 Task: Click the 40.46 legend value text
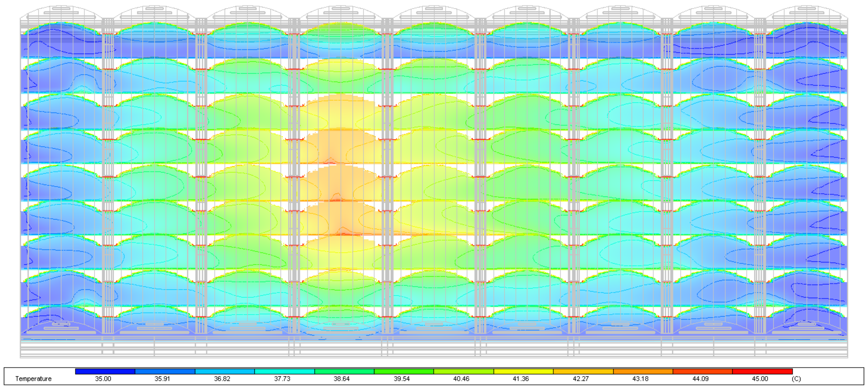coord(461,379)
